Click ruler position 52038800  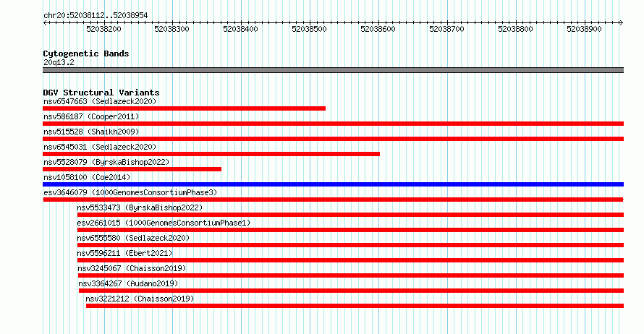[x=515, y=29]
